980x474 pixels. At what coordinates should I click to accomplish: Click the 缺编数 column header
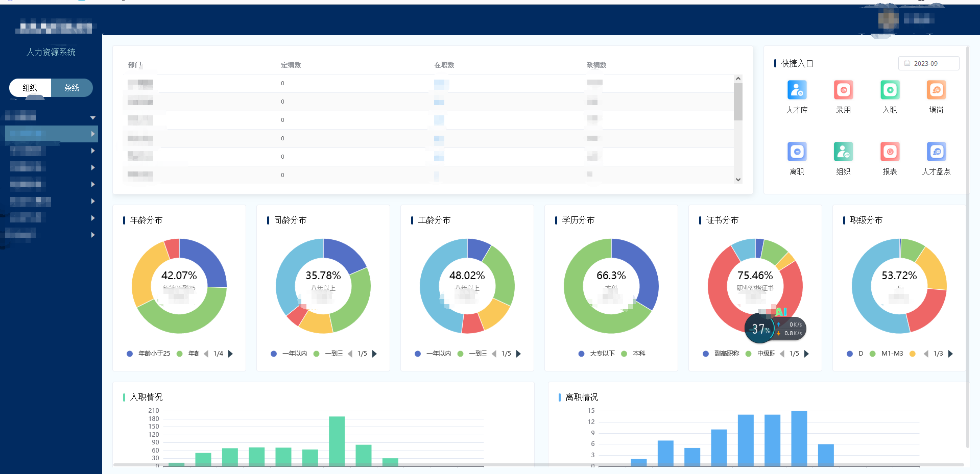[x=596, y=65]
